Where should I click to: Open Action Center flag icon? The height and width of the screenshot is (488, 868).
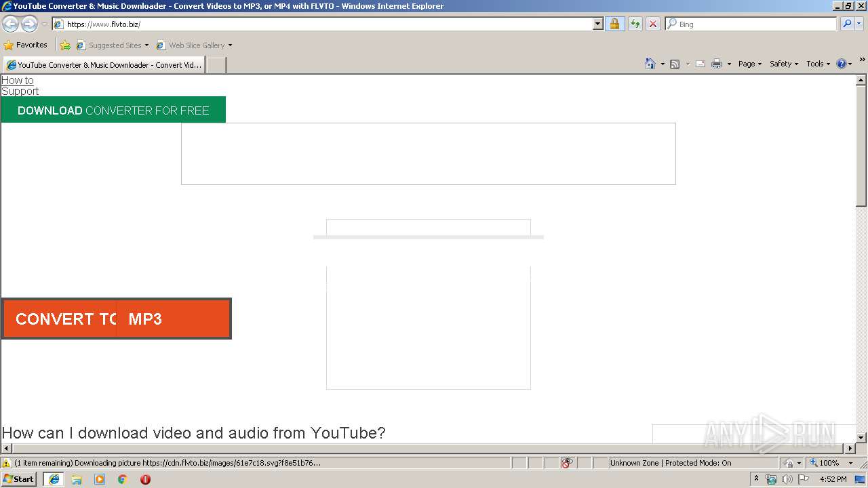804,479
